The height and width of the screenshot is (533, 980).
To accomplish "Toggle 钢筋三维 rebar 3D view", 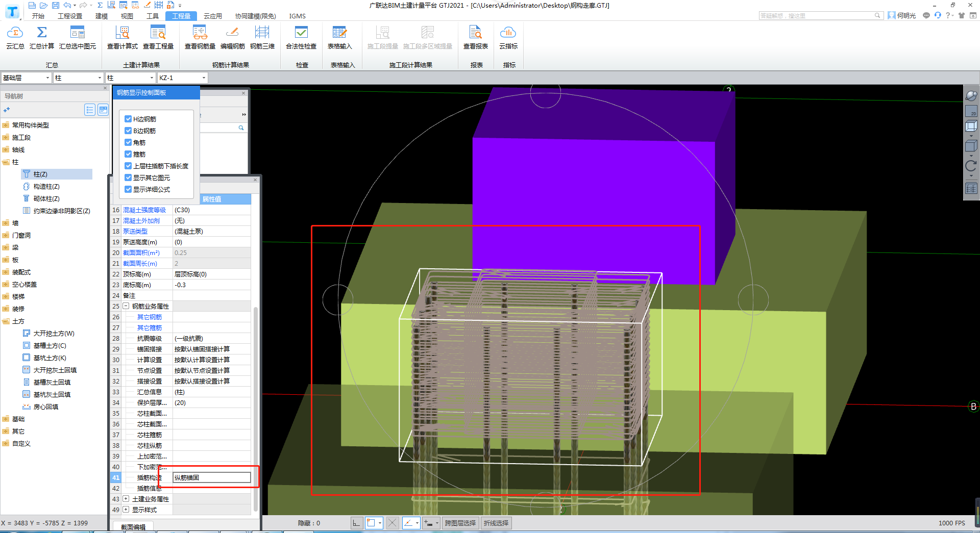I will 262,38.
